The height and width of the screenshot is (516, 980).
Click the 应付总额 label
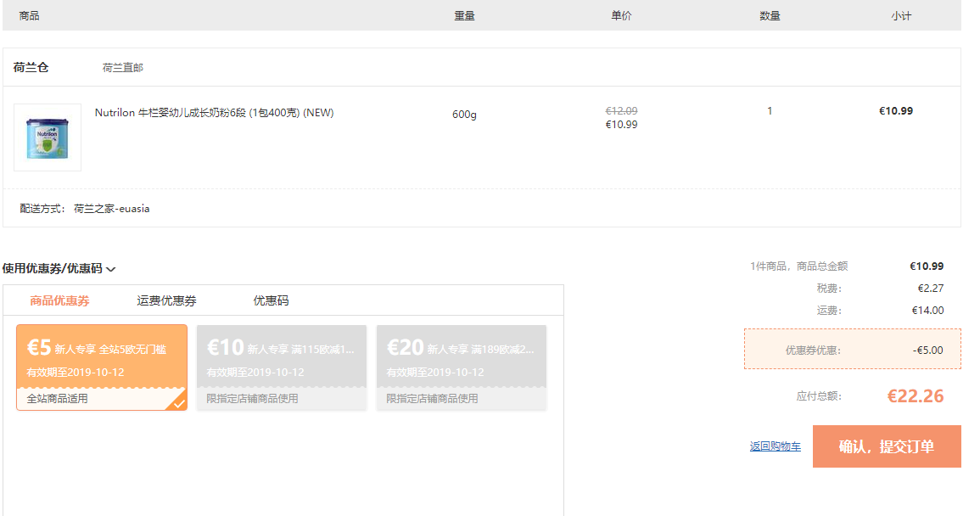[819, 396]
